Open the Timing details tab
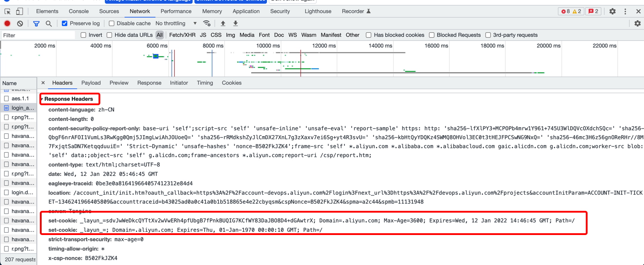This screenshot has width=644, height=265. tap(205, 83)
